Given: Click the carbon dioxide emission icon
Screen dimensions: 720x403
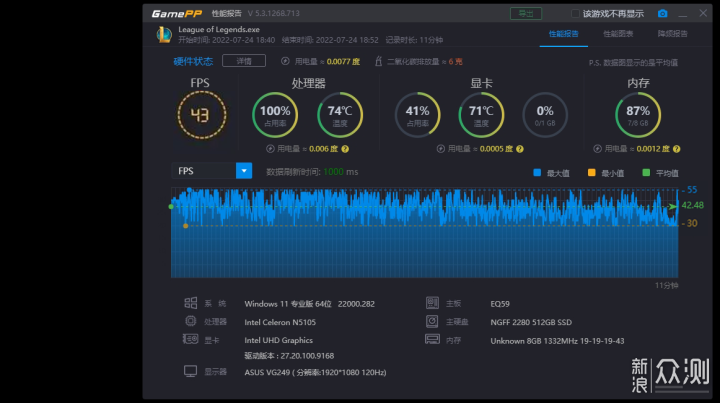Looking at the screenshot, I should pos(378,61).
